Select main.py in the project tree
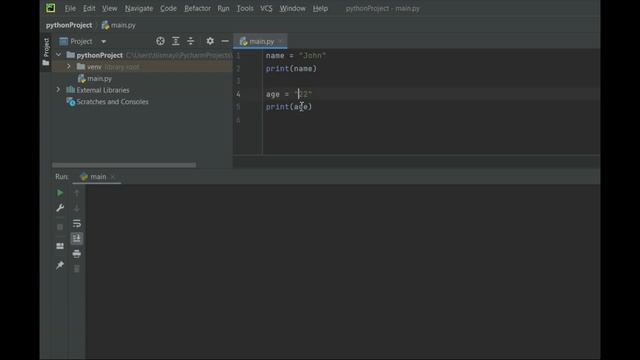The width and height of the screenshot is (640, 360). [95, 79]
